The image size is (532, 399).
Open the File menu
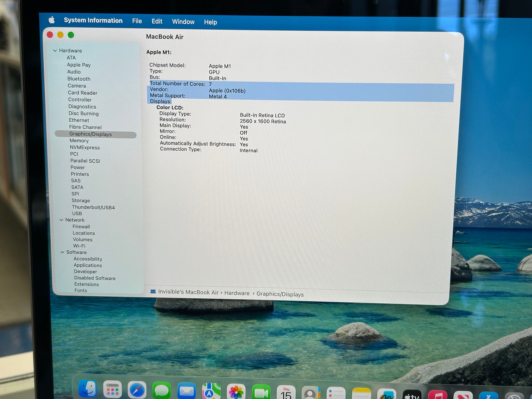[x=137, y=21]
